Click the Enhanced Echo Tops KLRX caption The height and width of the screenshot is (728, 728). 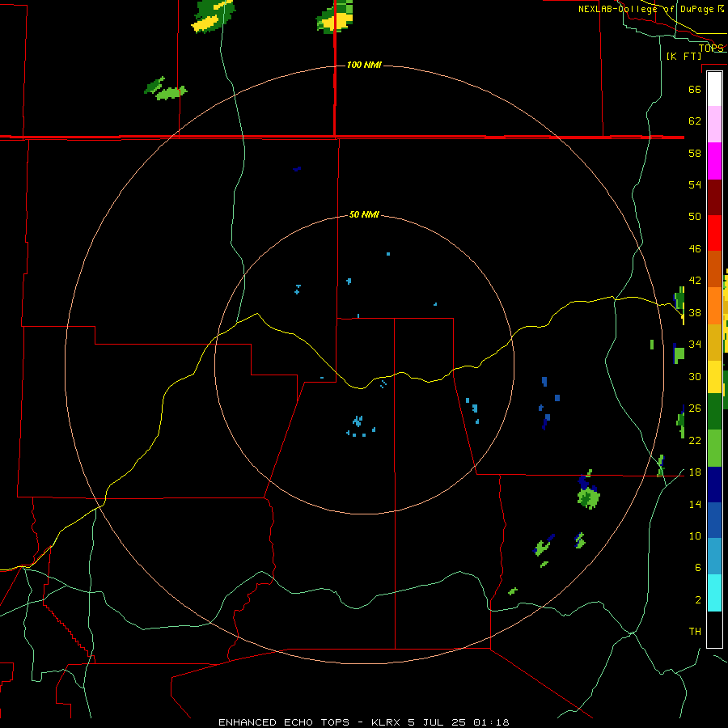pyautogui.click(x=363, y=722)
